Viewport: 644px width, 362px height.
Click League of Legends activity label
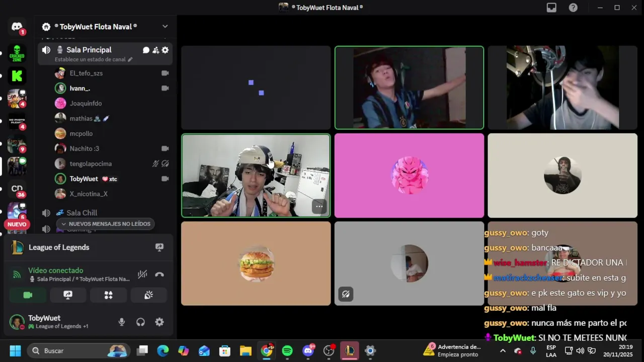(59, 247)
